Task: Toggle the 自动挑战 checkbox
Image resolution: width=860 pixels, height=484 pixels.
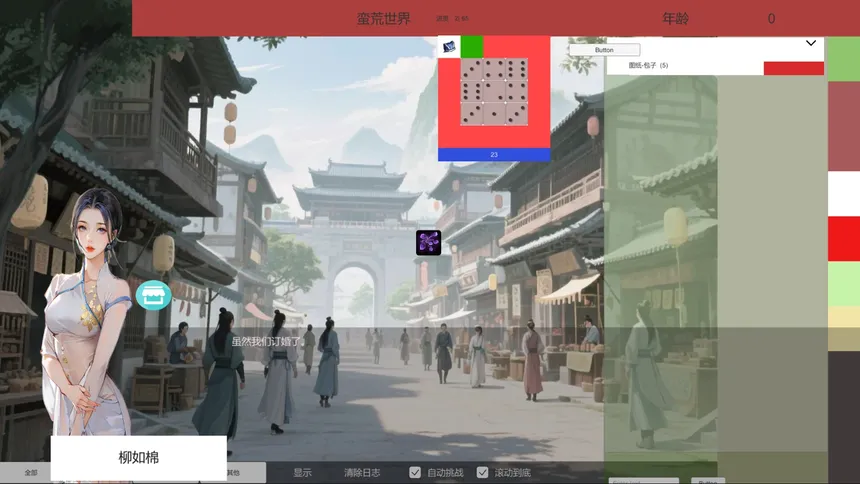Action: tap(415, 472)
